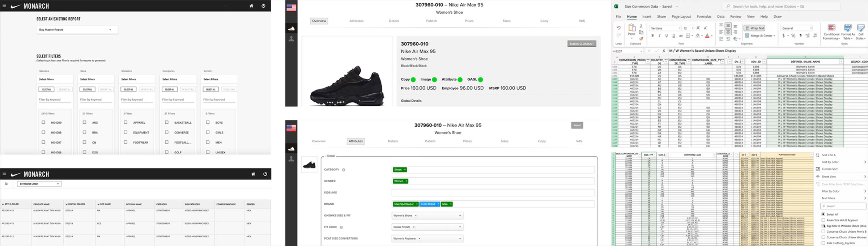Open Excel Data ribbon tab
The image size is (868, 246).
[721, 17]
